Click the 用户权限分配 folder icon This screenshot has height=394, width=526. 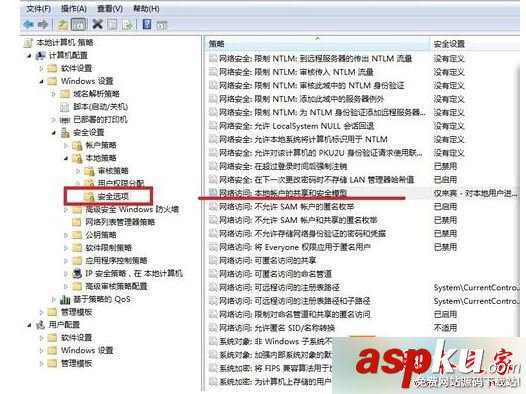coord(89,183)
